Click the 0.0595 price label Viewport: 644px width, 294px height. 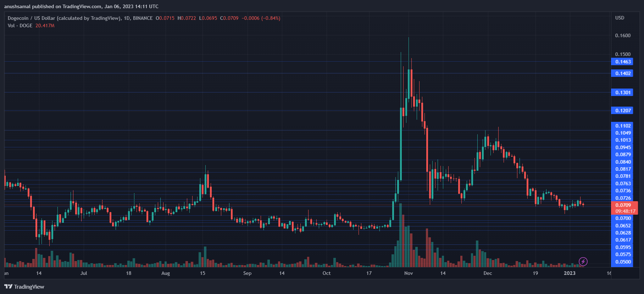click(x=622, y=247)
